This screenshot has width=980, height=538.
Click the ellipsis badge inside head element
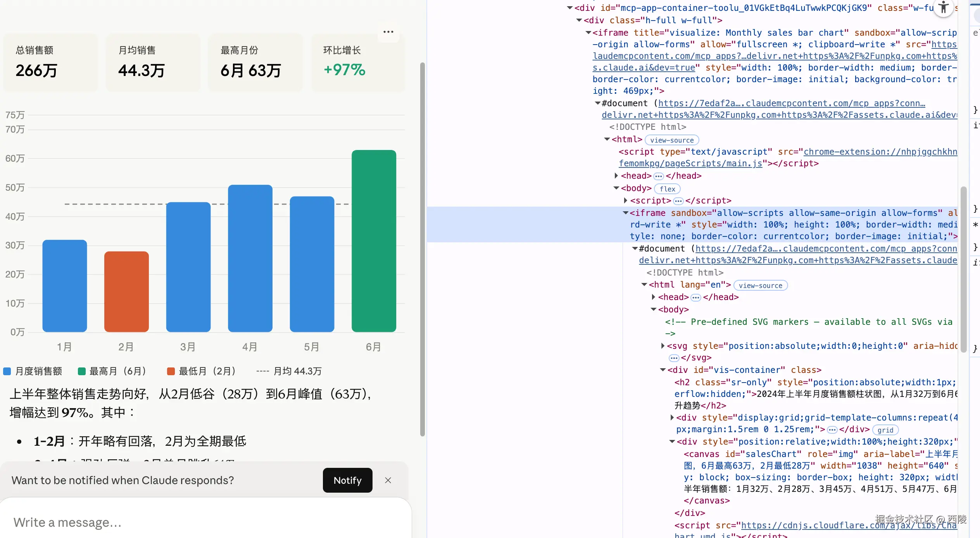coord(659,176)
